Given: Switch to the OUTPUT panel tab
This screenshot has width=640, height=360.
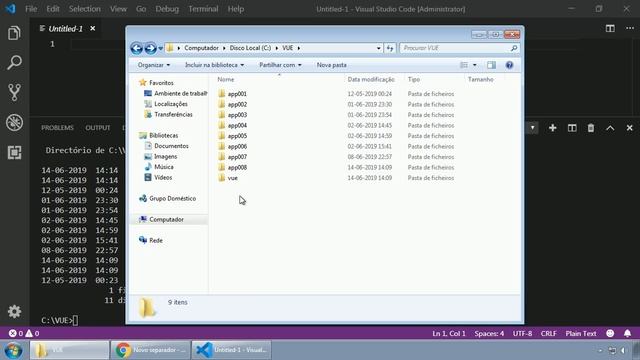Looking at the screenshot, I should 98,128.
